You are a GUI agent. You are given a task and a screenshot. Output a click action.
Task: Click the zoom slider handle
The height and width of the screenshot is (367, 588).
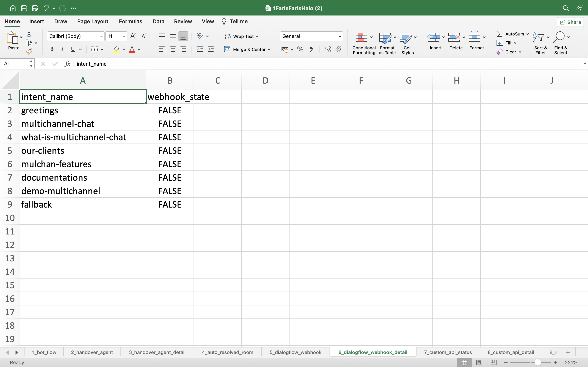[537, 362]
